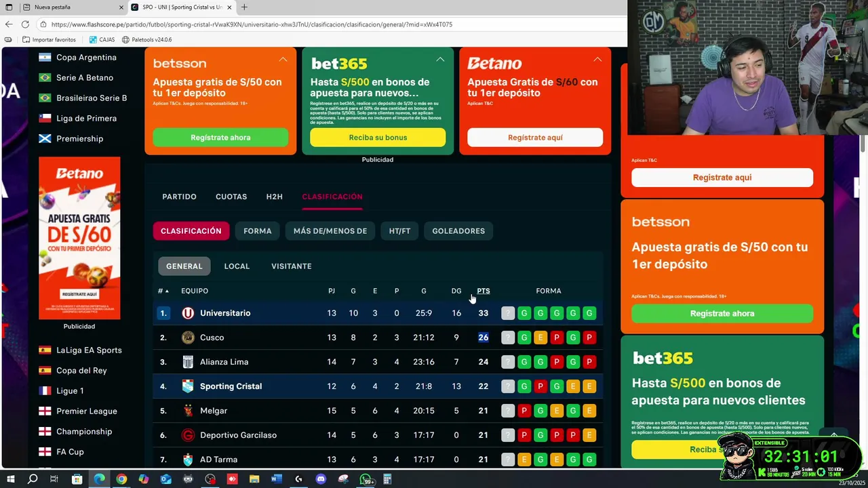This screenshot has height=488, width=868.
Task: Open Discord from the taskbar
Action: pos(321,479)
